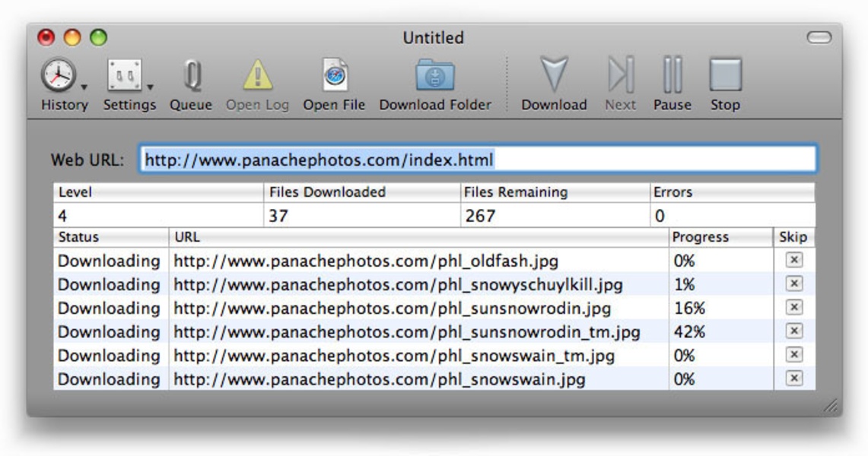
Task: Click the Errors column header
Action: click(733, 192)
